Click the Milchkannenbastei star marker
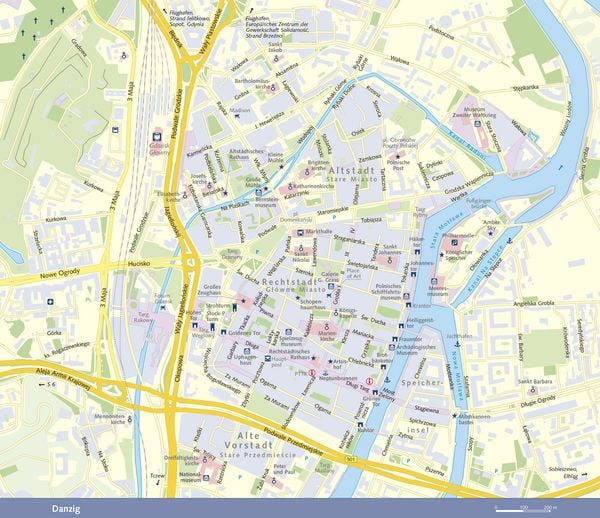The height and width of the screenshot is (518, 600). [x=455, y=416]
